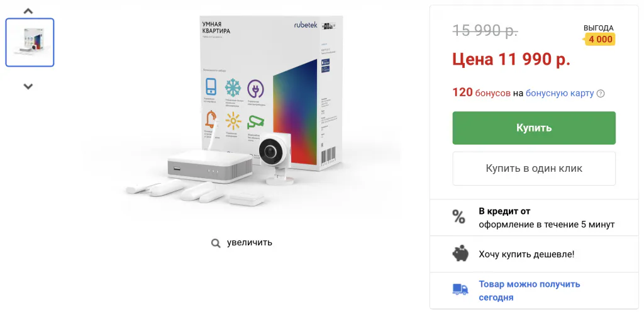Click the crossed-out 15 990 р. price
The width and height of the screenshot is (644, 319).
485,30
